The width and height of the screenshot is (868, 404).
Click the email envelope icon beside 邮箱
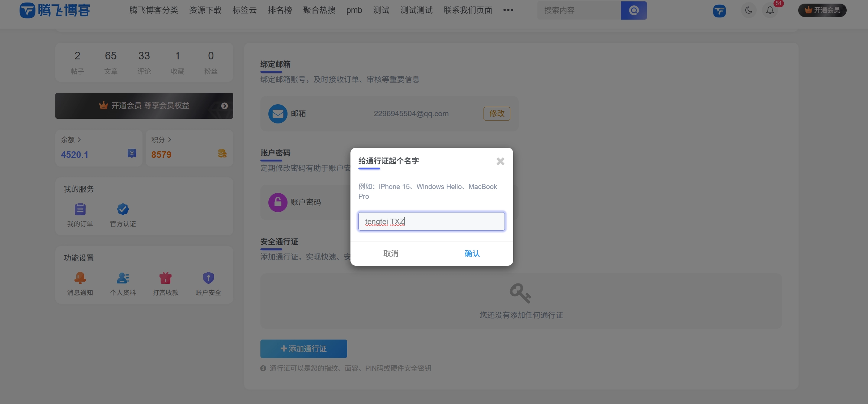278,113
